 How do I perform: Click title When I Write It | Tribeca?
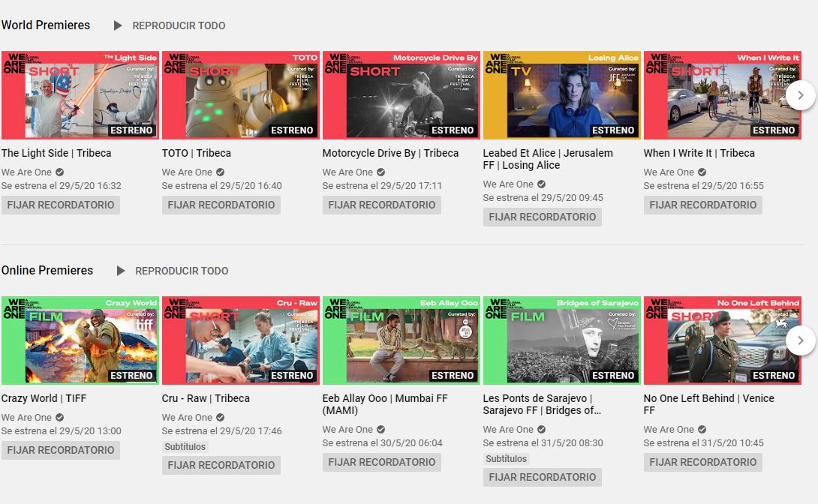coord(699,153)
